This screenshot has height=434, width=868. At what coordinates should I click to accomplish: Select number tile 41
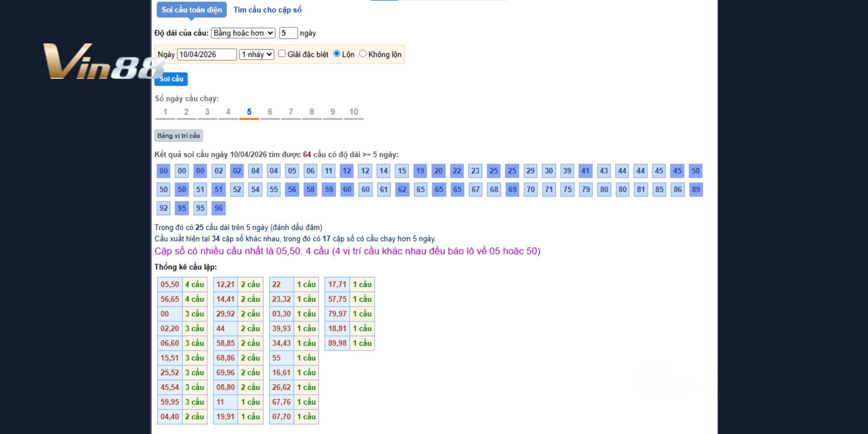click(585, 171)
